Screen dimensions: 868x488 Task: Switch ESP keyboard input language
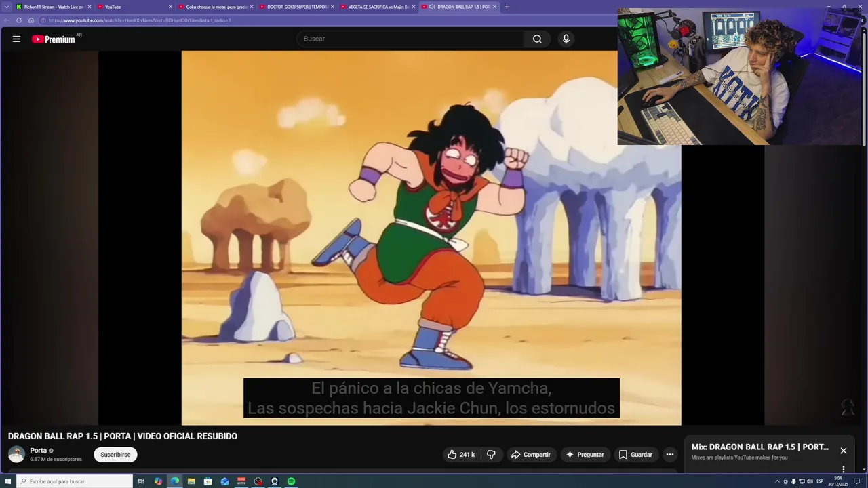pyautogui.click(x=820, y=481)
